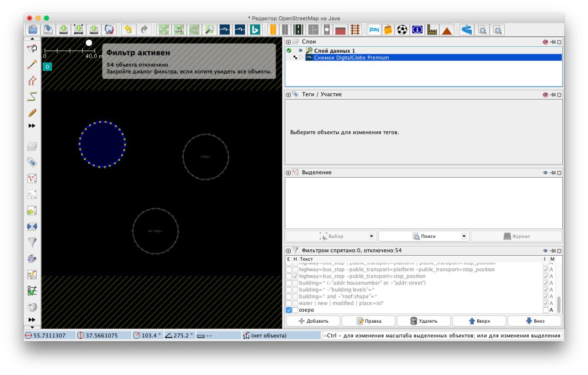The image size is (588, 375).
Task: Collapse the Теги / Участие panel
Action: tap(288, 95)
